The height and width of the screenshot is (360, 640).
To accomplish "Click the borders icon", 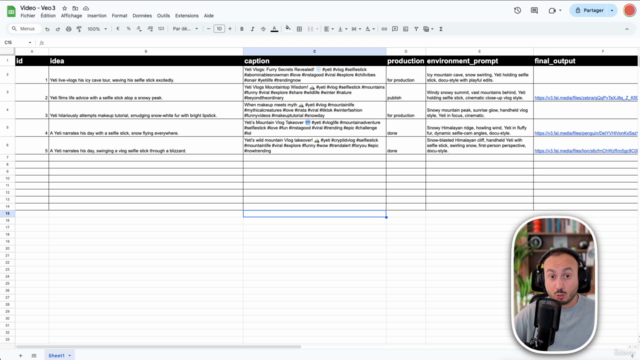I will tap(299, 29).
